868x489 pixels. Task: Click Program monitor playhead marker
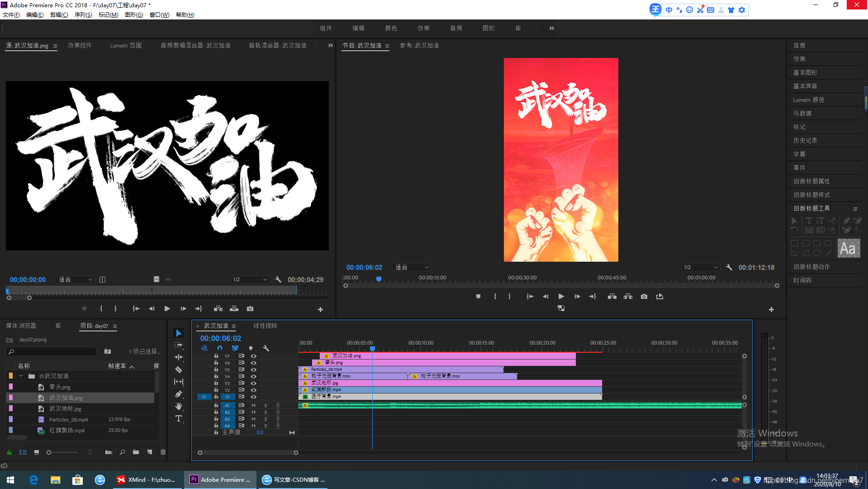pos(379,279)
